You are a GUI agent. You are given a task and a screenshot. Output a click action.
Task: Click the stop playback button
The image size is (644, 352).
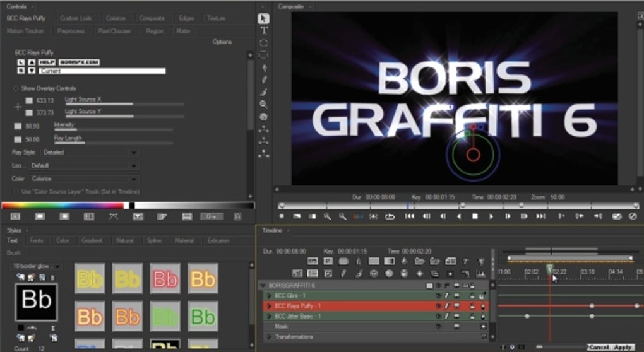pyautogui.click(x=475, y=216)
